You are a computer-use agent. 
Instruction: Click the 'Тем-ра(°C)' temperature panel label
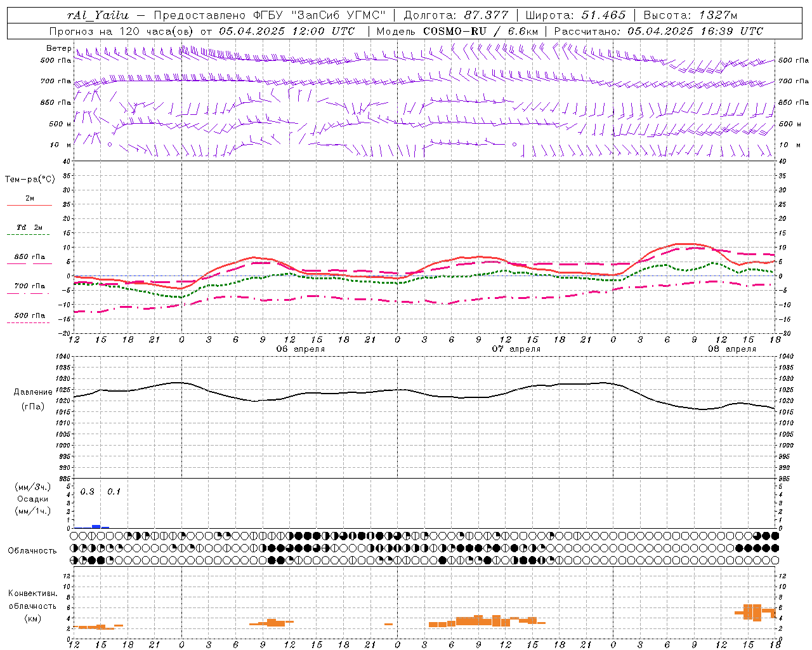[x=30, y=179]
